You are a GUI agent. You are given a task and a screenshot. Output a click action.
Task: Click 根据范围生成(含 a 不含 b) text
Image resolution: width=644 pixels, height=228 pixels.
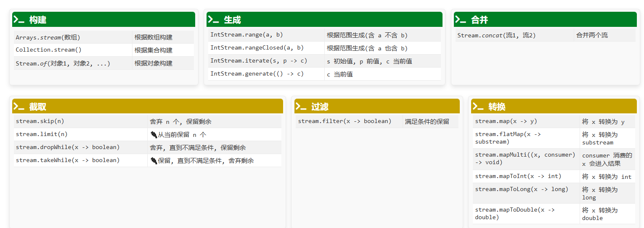click(x=367, y=35)
